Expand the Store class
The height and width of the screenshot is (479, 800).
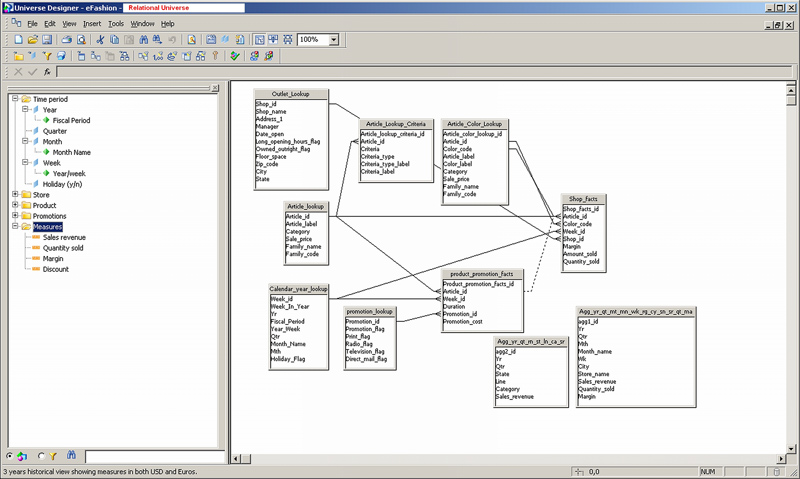(x=15, y=194)
